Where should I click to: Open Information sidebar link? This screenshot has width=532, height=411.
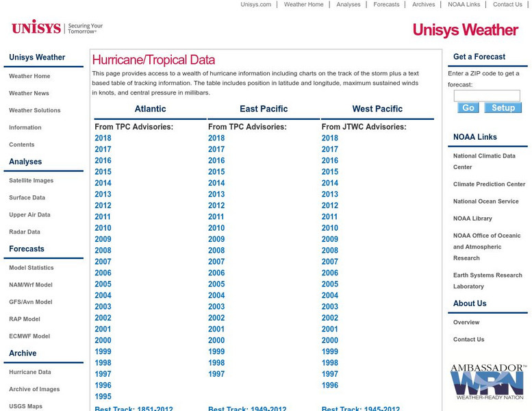tap(25, 127)
